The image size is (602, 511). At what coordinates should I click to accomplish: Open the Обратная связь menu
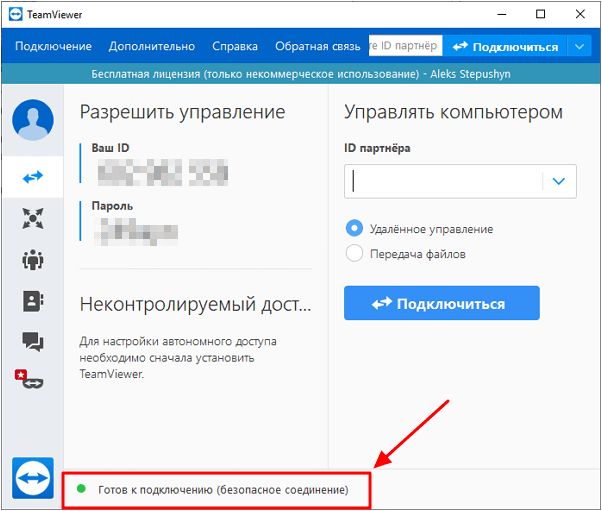[x=318, y=46]
